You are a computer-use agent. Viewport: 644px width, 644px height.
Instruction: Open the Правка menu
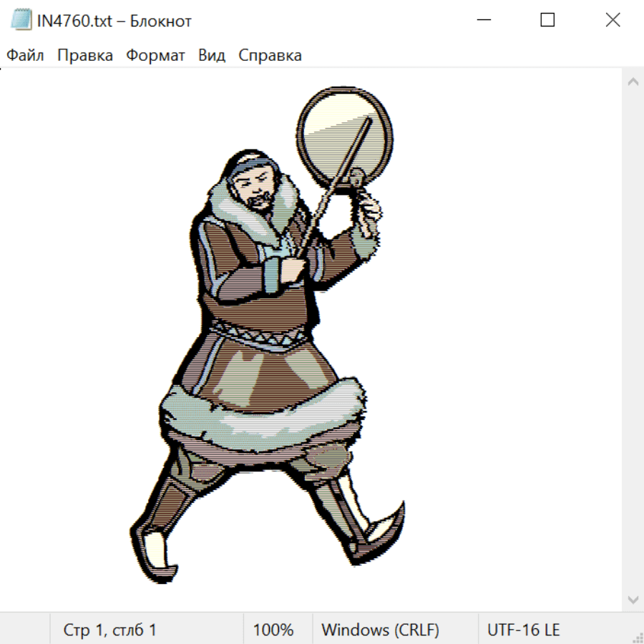85,56
